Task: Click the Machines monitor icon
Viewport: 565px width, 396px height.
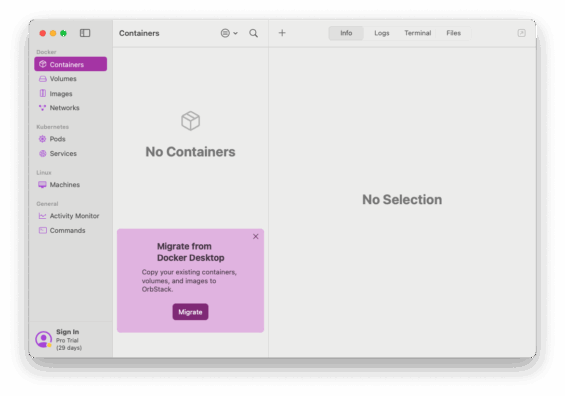Action: (43, 184)
